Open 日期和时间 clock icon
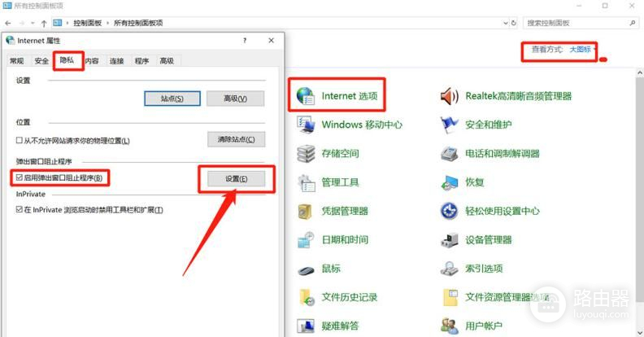 (306, 240)
